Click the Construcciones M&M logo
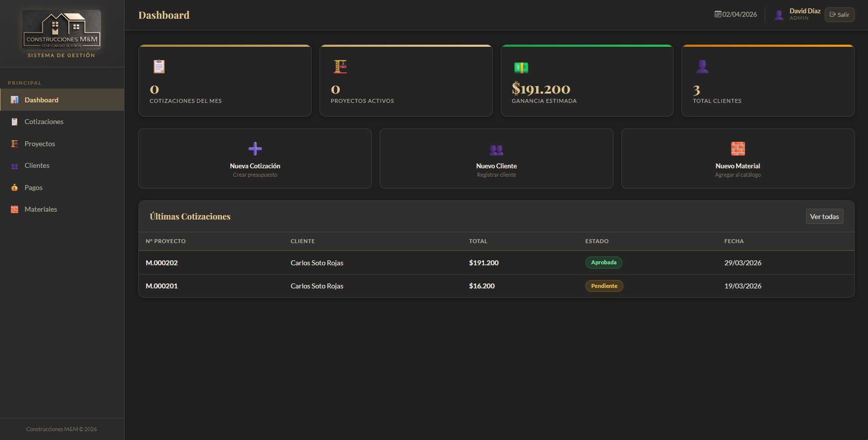Viewport: 868px width, 440px height. [x=62, y=30]
